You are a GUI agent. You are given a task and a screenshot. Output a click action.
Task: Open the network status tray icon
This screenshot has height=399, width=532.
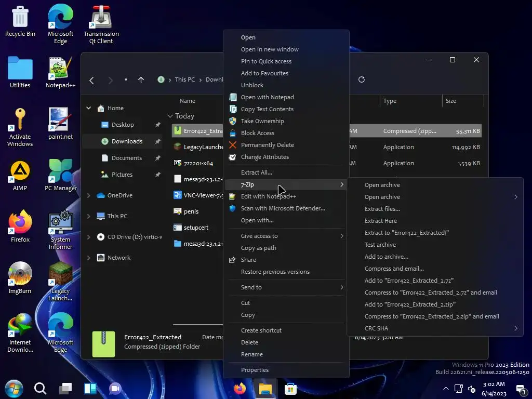[x=459, y=389]
